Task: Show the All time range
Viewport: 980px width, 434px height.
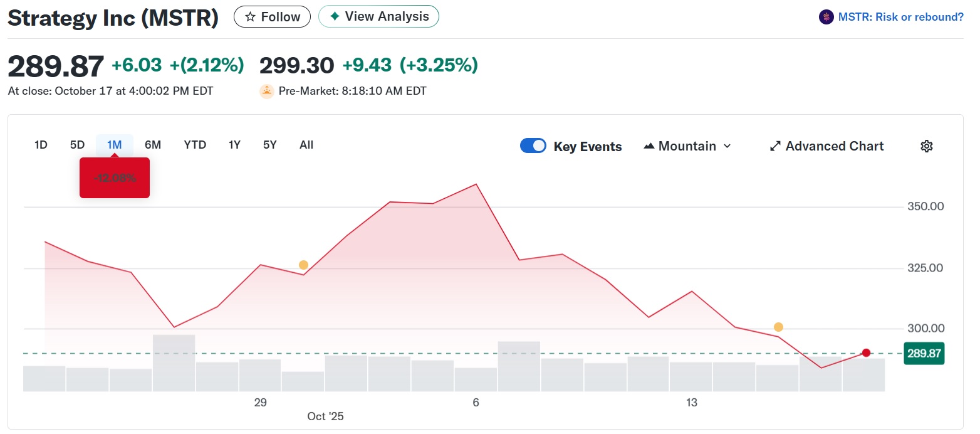Action: click(306, 145)
